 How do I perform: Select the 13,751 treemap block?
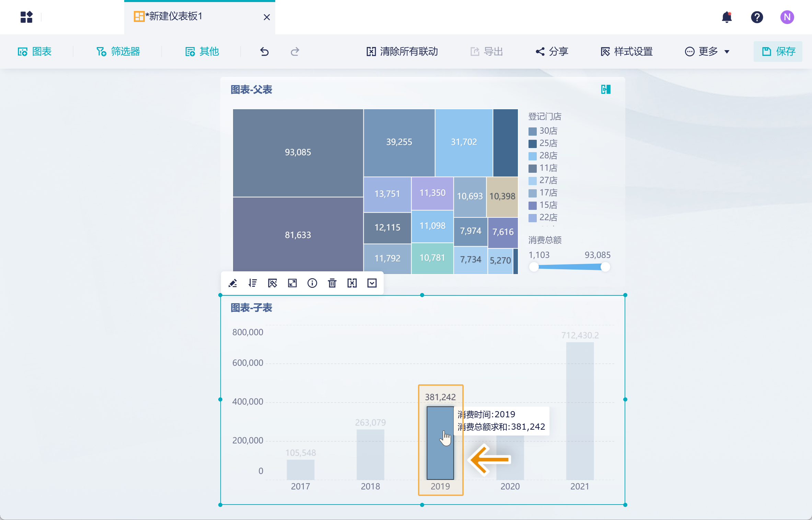(387, 194)
